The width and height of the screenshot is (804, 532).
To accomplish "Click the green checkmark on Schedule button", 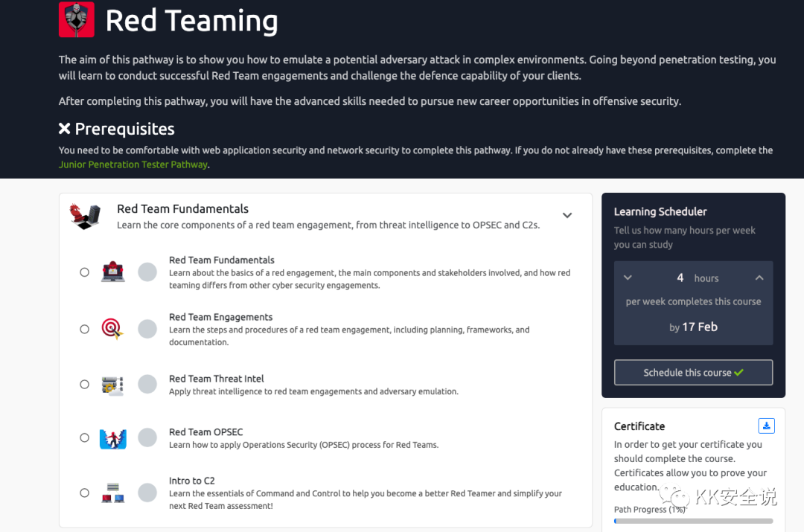I will [x=738, y=373].
